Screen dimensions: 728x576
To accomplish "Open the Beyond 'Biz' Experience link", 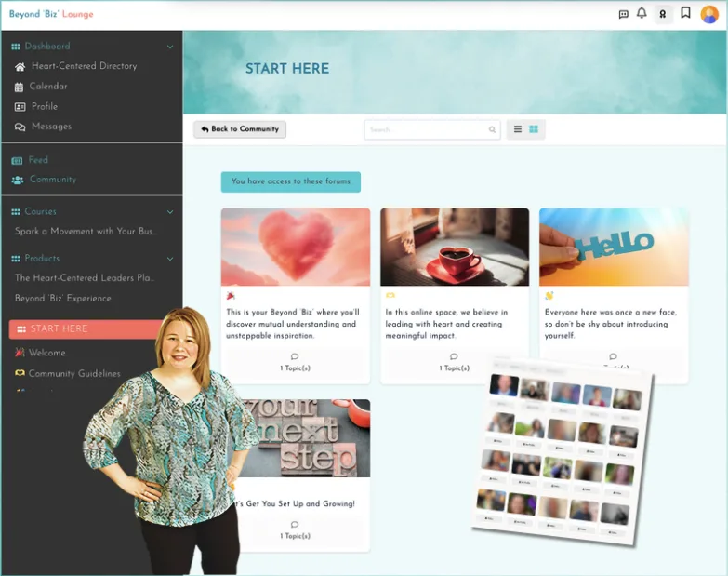I will (x=63, y=299).
